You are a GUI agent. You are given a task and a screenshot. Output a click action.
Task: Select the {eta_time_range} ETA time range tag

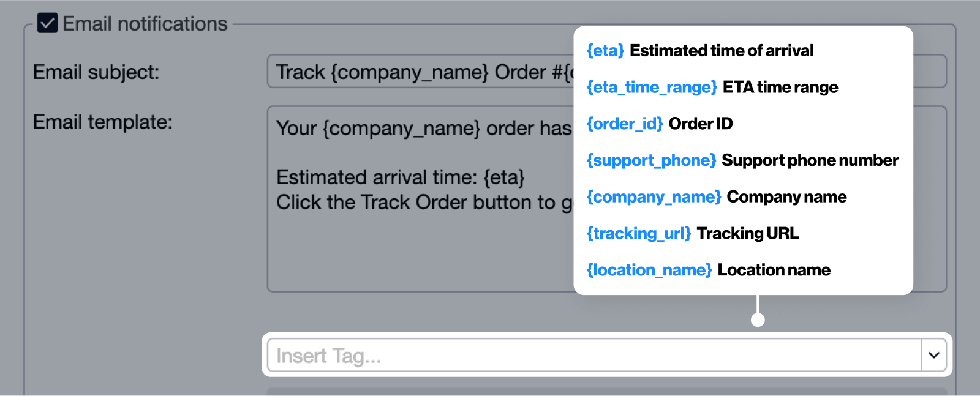click(712, 87)
